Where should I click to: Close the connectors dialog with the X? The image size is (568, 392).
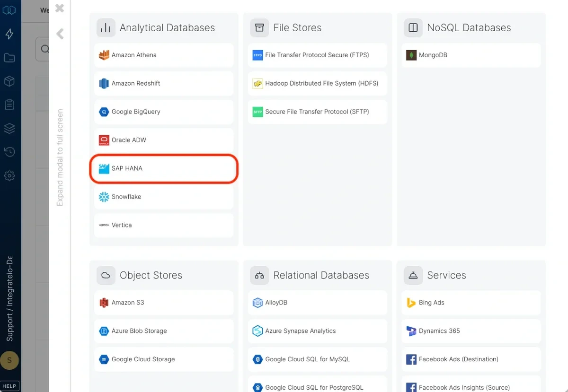[59, 8]
